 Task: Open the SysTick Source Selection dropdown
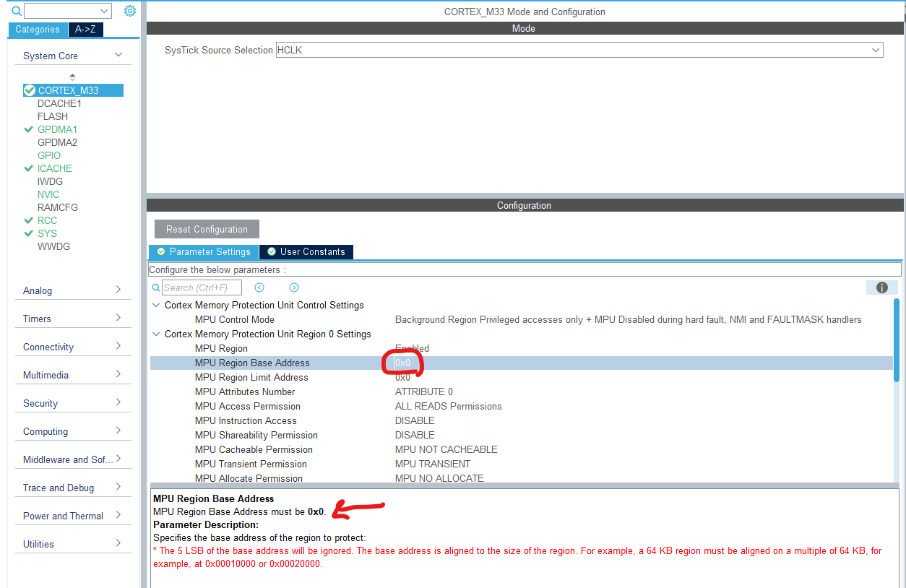pyautogui.click(x=875, y=50)
